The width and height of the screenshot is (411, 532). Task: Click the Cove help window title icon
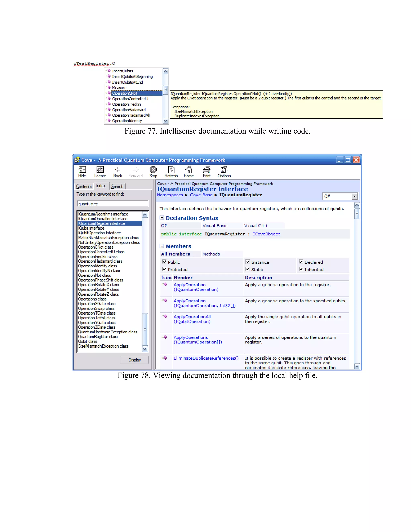pos(77,160)
